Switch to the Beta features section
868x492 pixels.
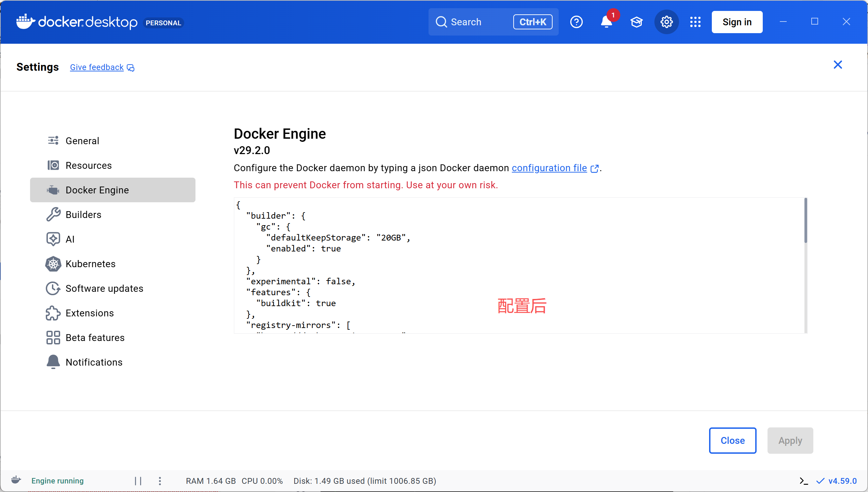click(95, 338)
